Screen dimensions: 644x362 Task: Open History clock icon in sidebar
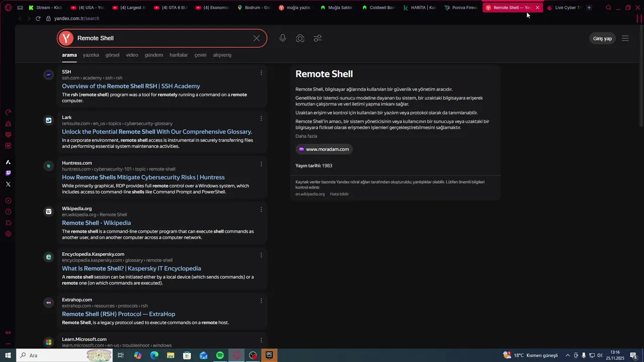point(8,212)
